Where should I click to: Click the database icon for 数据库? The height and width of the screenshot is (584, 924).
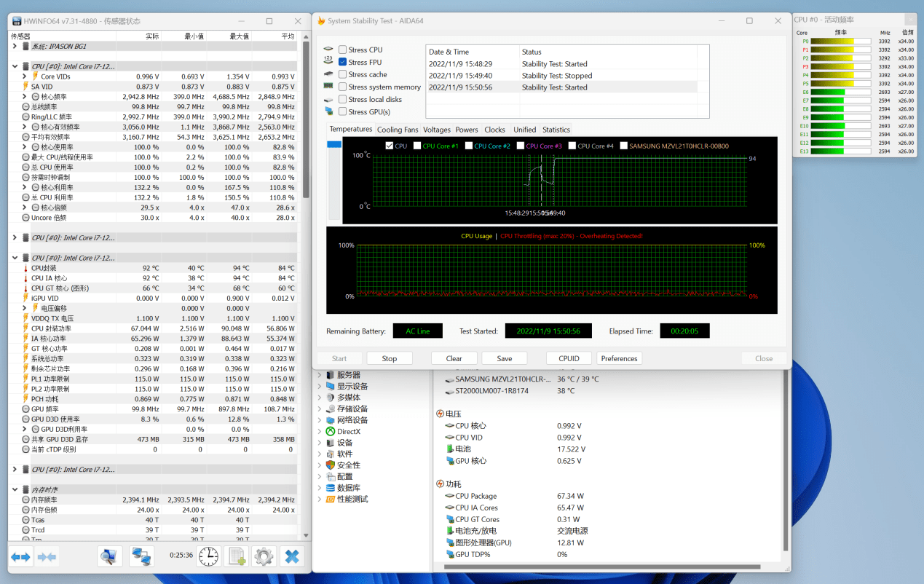pyautogui.click(x=330, y=488)
